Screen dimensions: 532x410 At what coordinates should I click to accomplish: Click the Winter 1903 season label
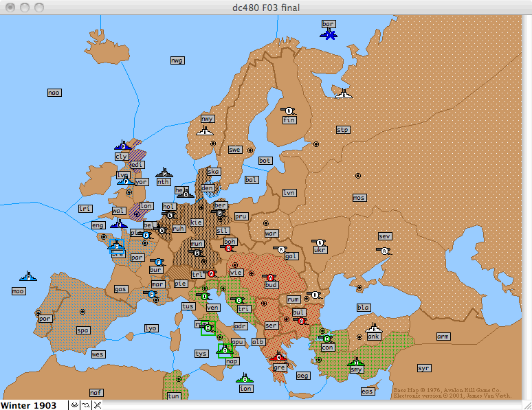pyautogui.click(x=28, y=405)
